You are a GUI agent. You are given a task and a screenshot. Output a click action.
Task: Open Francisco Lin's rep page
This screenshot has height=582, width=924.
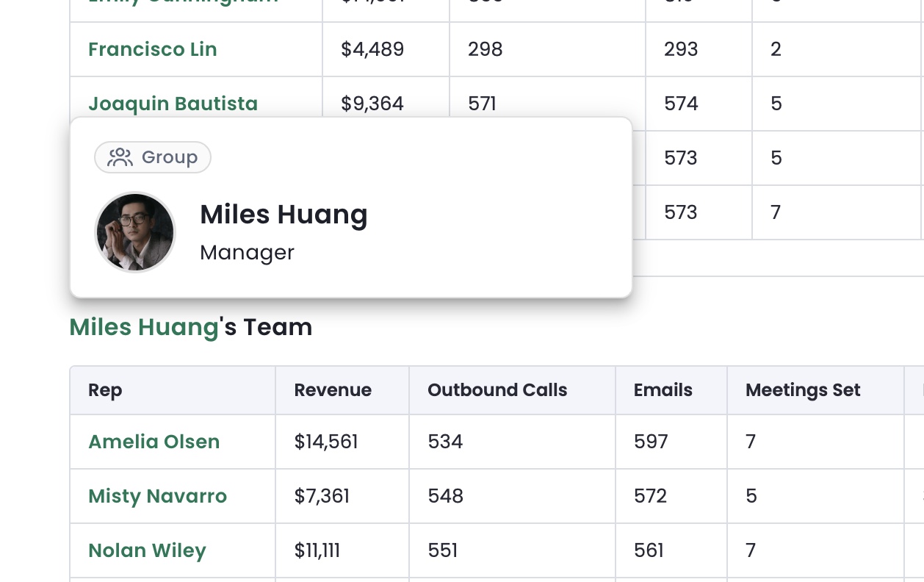(153, 49)
